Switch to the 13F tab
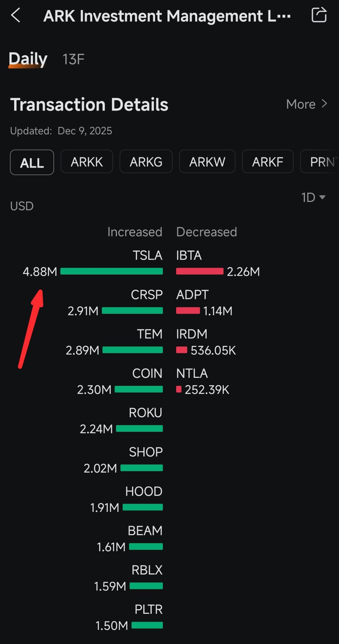339x644 pixels. (x=74, y=59)
